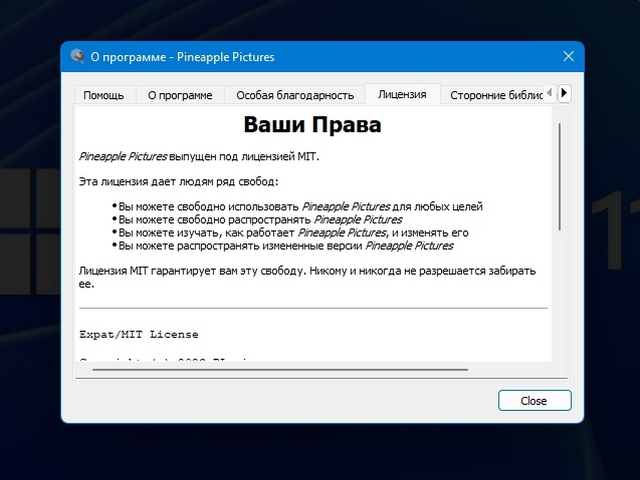640x480 pixels.
Task: Click the tab scroll left arrow
Action: (x=550, y=93)
